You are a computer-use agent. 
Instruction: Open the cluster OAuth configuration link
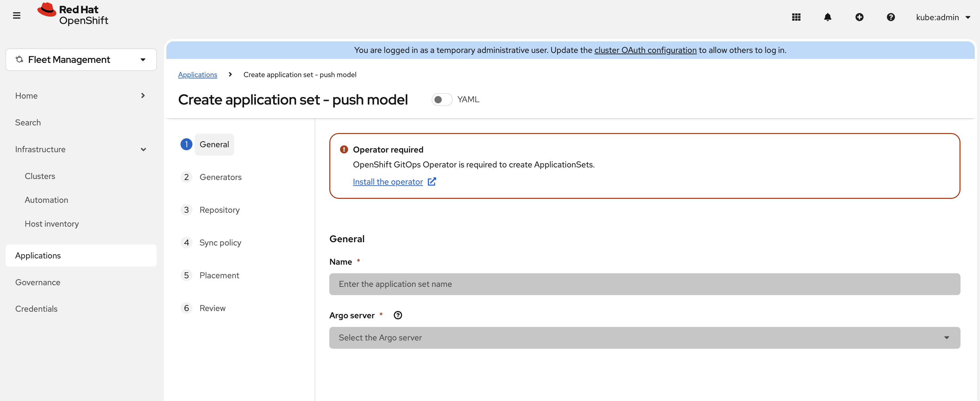coord(645,50)
